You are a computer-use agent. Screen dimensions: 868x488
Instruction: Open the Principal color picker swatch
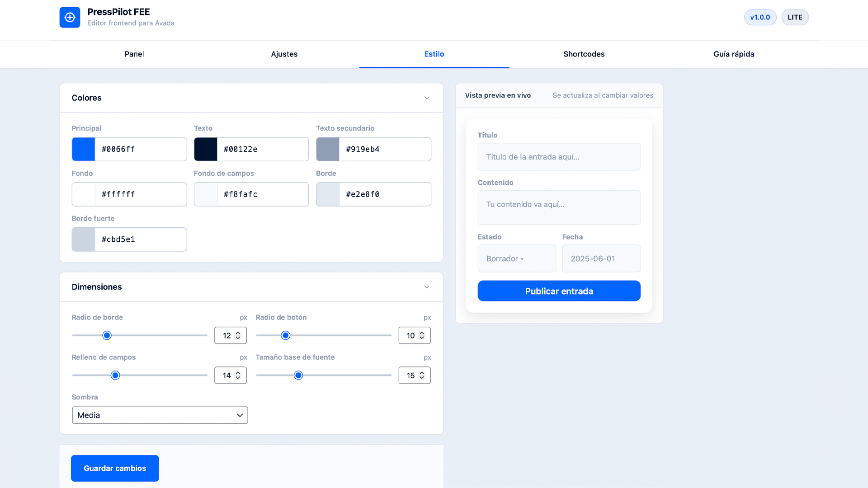coord(83,149)
